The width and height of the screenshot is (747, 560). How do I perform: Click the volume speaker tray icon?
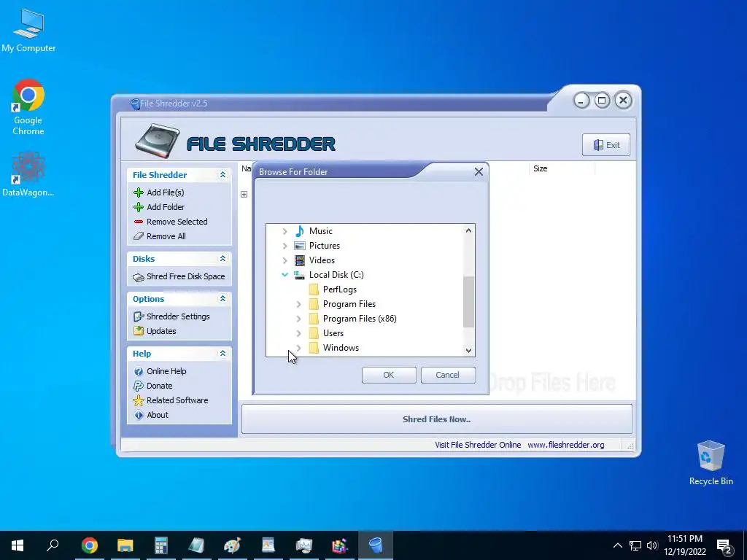coord(652,545)
